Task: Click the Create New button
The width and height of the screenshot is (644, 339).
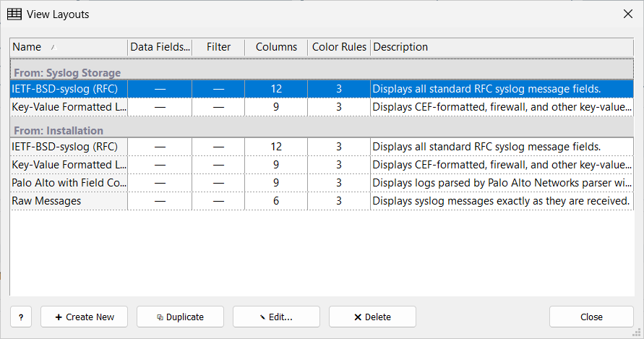Action: click(84, 317)
